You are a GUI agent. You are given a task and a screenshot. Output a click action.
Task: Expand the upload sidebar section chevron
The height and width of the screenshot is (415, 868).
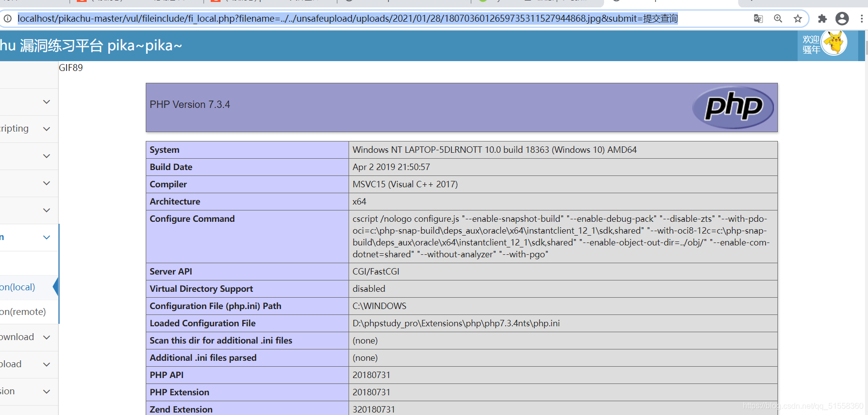point(47,365)
